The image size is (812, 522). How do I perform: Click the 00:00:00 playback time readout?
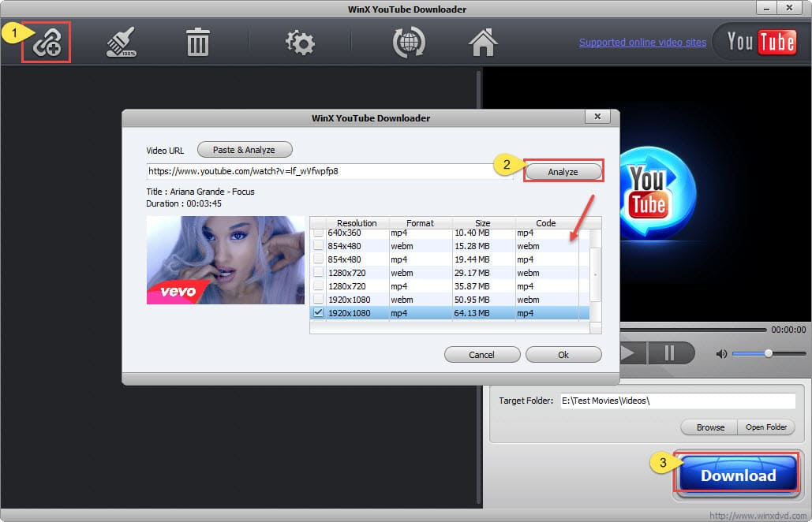click(788, 330)
